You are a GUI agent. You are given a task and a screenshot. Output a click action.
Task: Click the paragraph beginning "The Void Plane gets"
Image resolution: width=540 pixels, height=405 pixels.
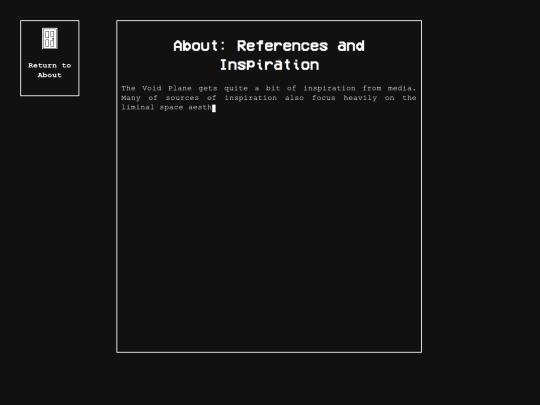coord(269,98)
